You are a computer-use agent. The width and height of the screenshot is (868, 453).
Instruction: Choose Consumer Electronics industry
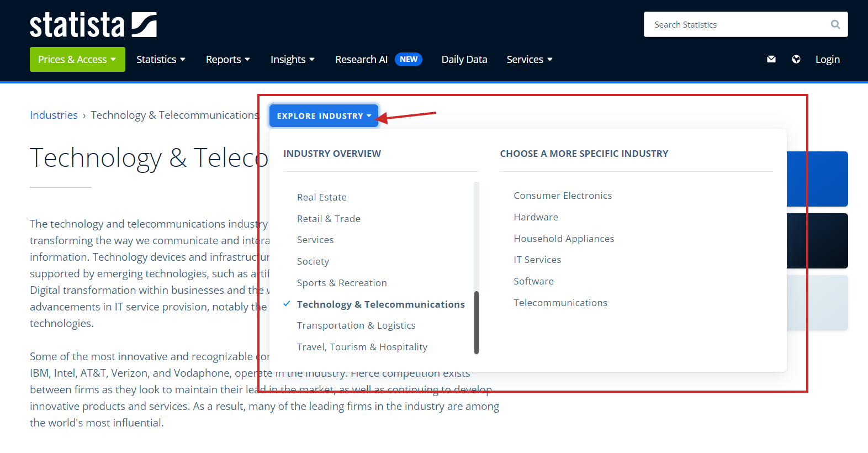click(x=563, y=196)
